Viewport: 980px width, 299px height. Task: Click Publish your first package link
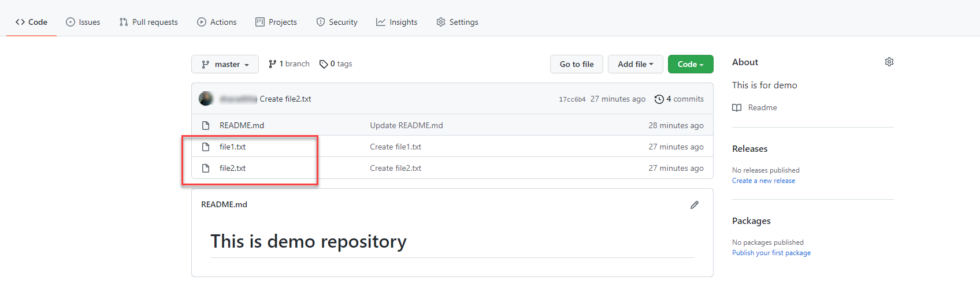click(771, 253)
